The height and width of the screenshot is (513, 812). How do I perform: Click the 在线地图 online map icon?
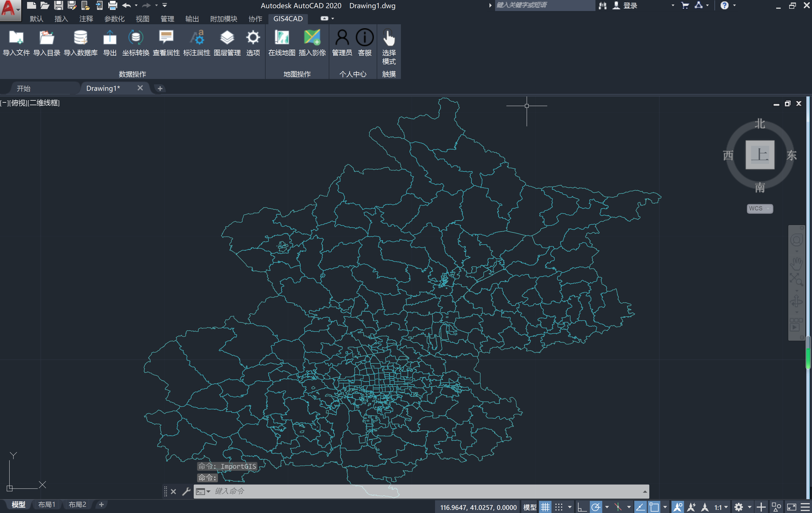[282, 38]
